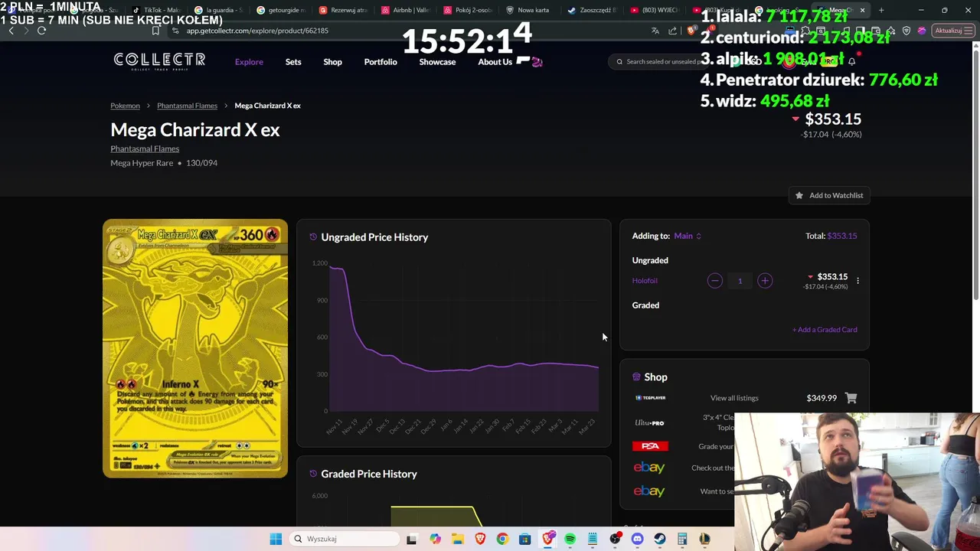Viewport: 980px width, 551px height.
Task: Increase Holofoil quantity with plus button
Action: pyautogui.click(x=764, y=281)
